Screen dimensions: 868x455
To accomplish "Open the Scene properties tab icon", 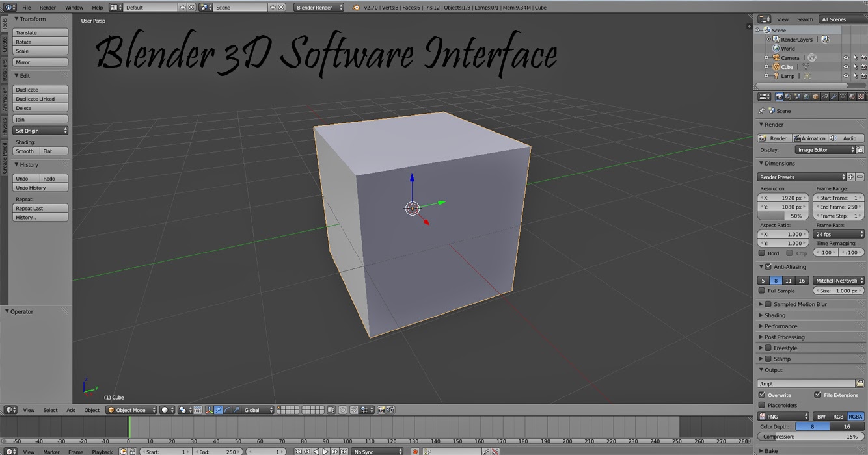I will (797, 97).
